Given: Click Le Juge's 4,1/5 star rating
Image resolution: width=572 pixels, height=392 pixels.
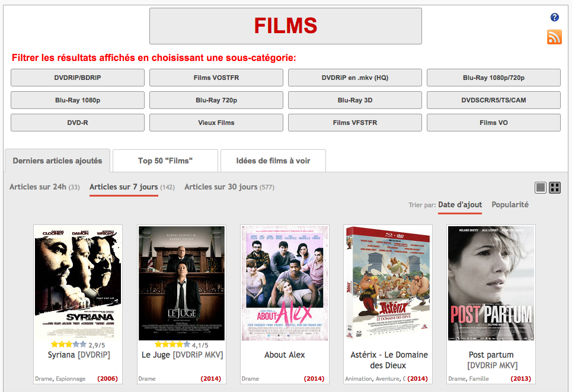Looking at the screenshot, I should pyautogui.click(x=181, y=345).
